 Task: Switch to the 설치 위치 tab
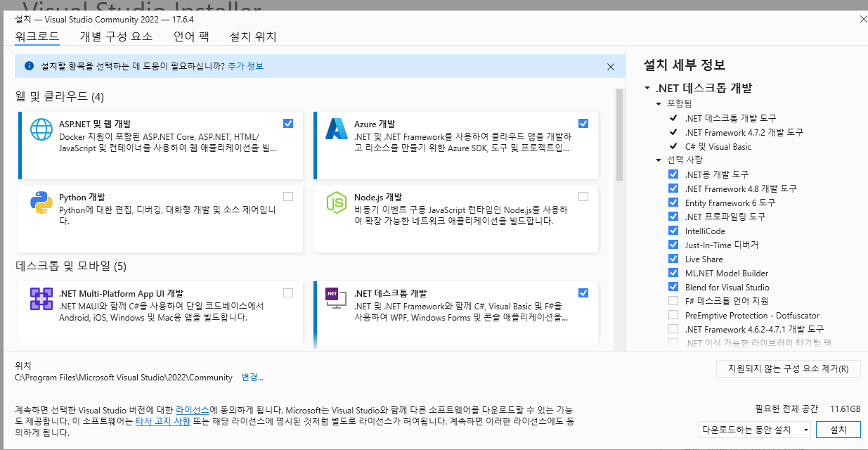coord(253,37)
